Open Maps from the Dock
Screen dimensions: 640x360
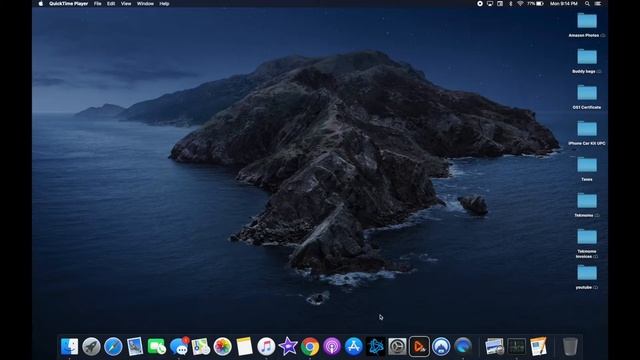click(201, 347)
